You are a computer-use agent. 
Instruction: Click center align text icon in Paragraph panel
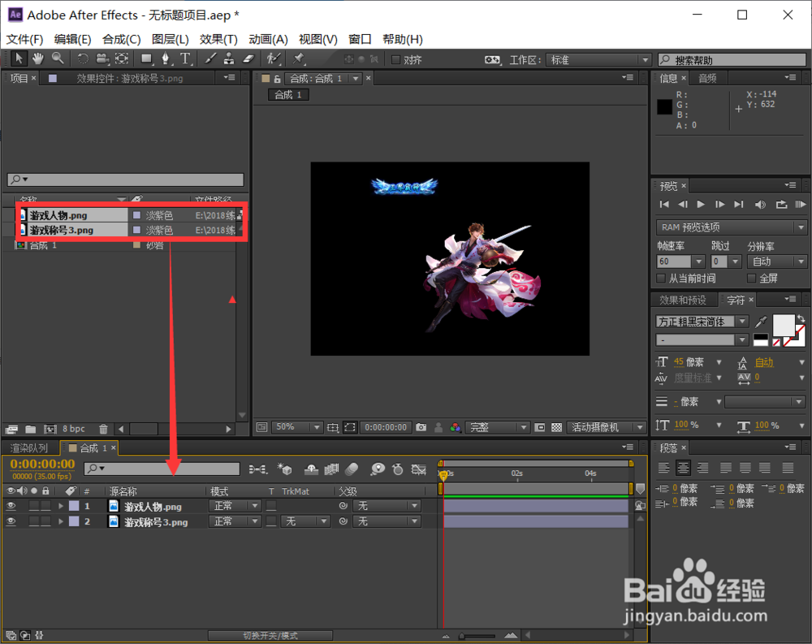683,468
